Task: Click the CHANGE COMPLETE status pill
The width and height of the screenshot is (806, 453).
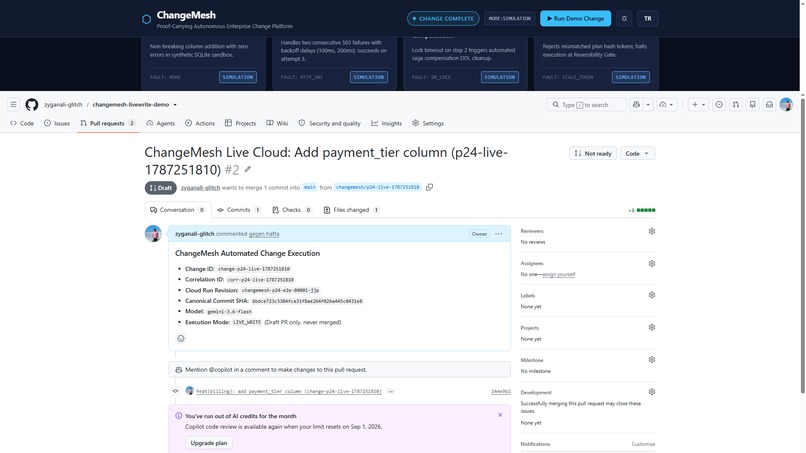Action: coord(443,19)
